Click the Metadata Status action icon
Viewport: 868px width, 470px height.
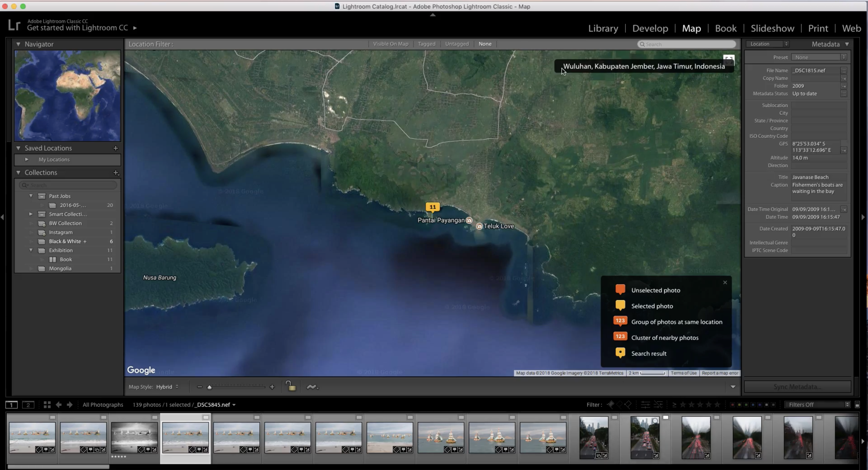pos(844,94)
